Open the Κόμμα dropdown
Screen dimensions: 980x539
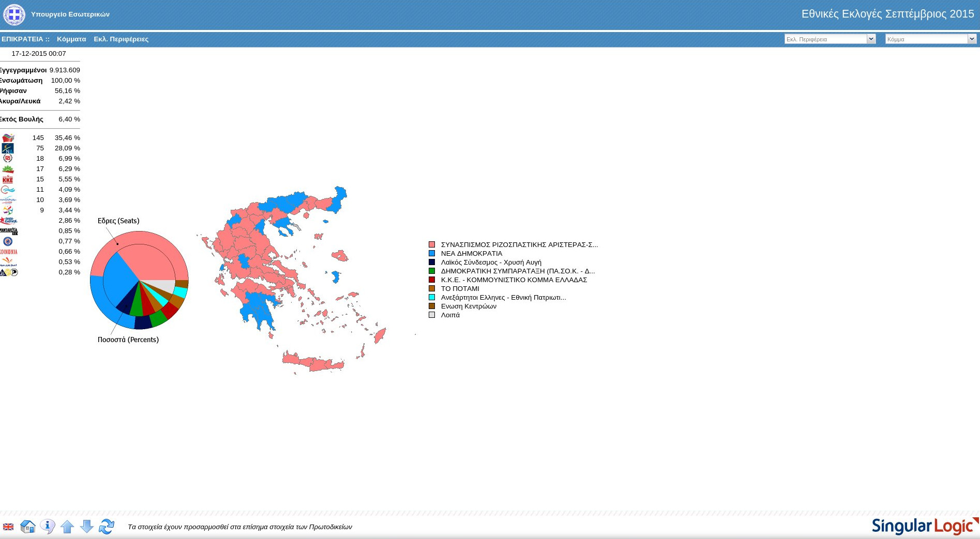[x=931, y=39]
